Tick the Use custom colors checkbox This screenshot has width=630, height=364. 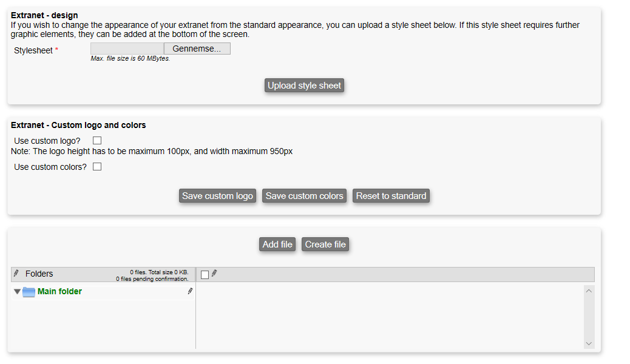(97, 167)
